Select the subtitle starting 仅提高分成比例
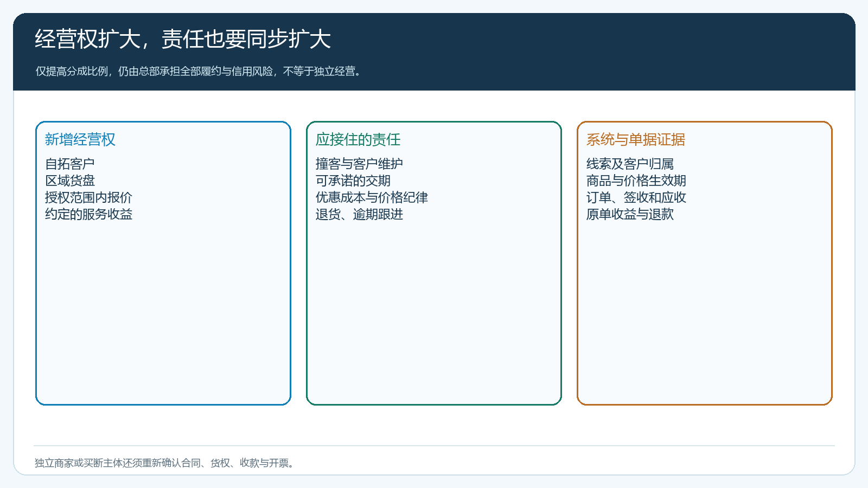The height and width of the screenshot is (488, 868). [198, 71]
